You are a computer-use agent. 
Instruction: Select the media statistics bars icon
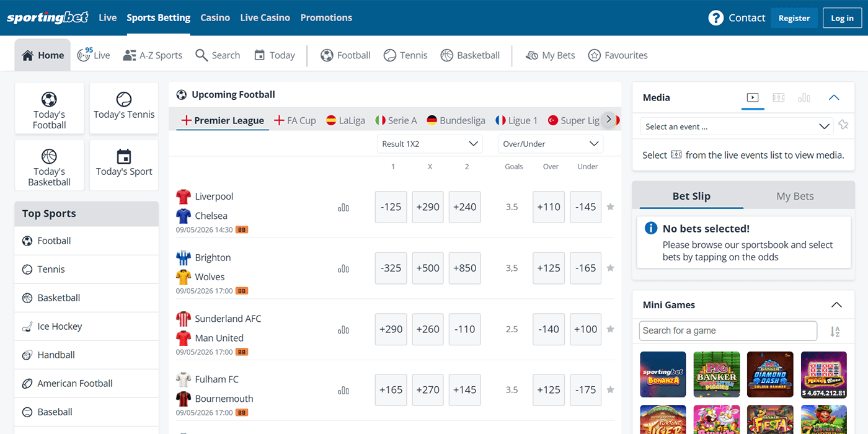pos(804,97)
